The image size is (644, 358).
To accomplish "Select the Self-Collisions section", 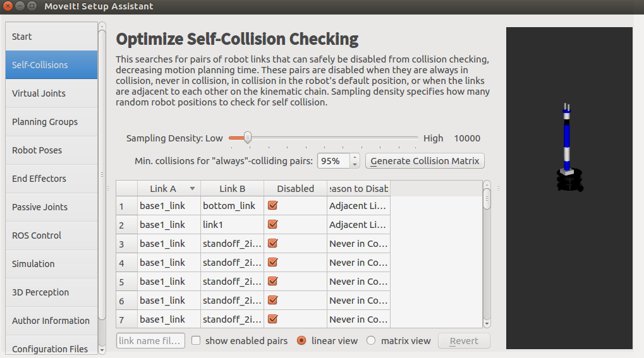I will click(x=51, y=65).
